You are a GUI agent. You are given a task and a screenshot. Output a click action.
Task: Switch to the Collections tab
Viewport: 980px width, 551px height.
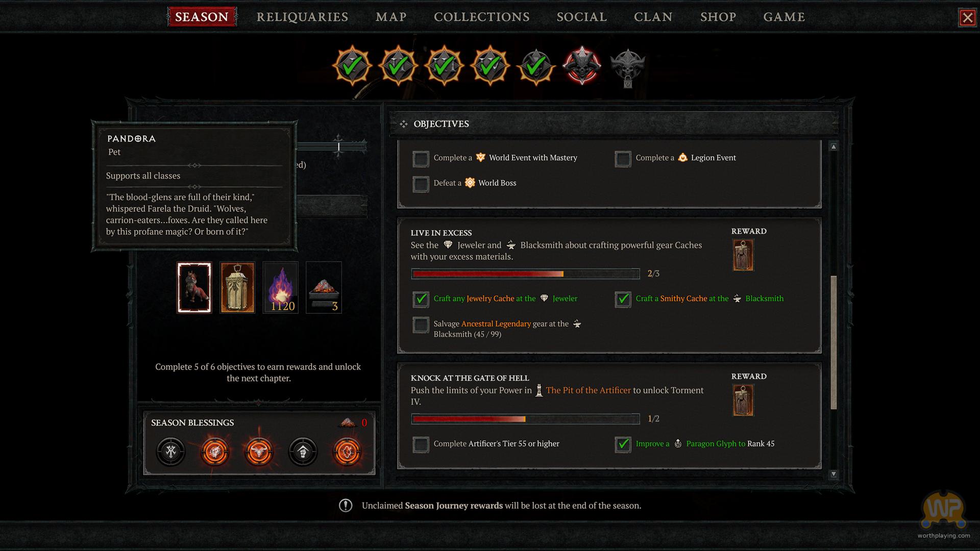[482, 17]
